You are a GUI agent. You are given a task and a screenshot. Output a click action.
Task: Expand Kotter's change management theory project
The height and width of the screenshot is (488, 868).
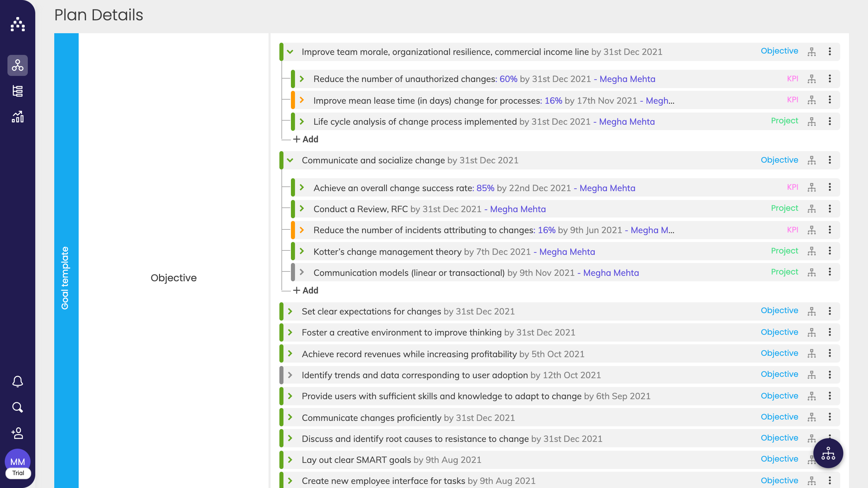[x=302, y=251]
